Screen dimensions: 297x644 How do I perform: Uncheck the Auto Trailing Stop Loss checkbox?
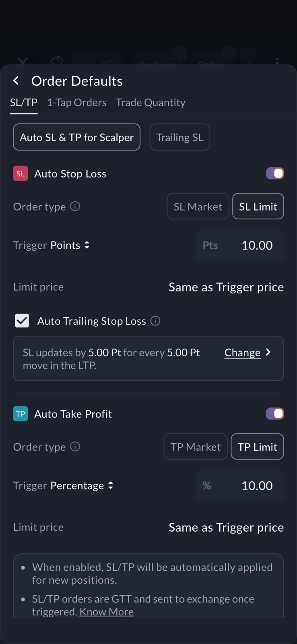(x=22, y=321)
